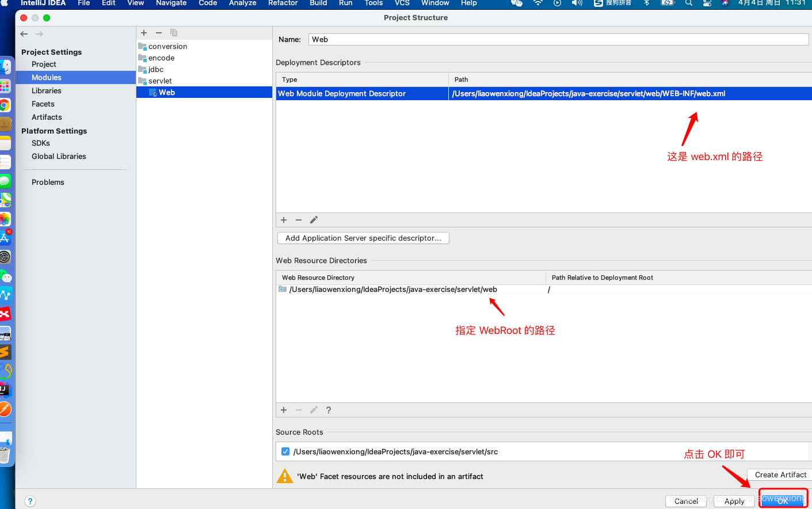This screenshot has width=812, height=509.
Task: Click the web.xml path cell
Action: (x=630, y=93)
